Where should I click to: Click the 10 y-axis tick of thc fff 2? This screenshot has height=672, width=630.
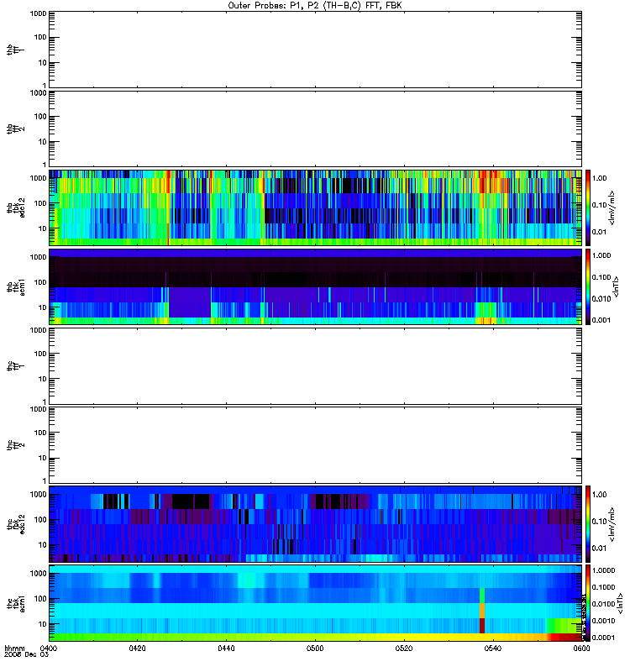coord(43,458)
